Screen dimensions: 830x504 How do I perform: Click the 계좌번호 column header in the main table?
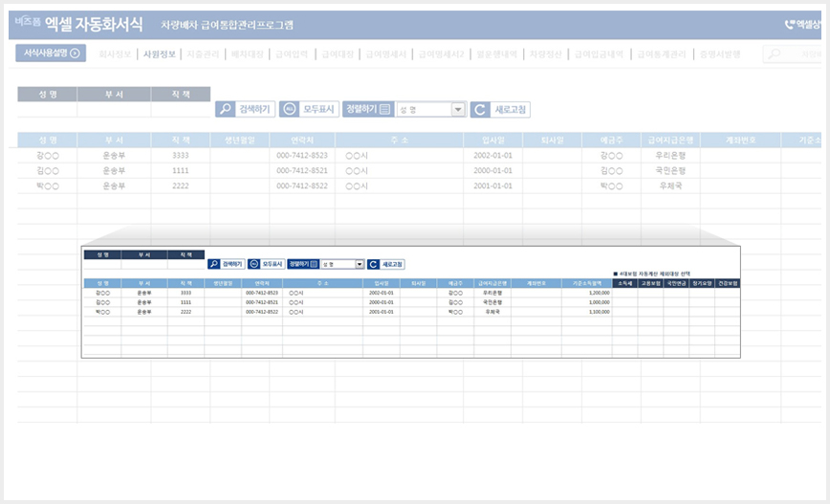tap(740, 140)
